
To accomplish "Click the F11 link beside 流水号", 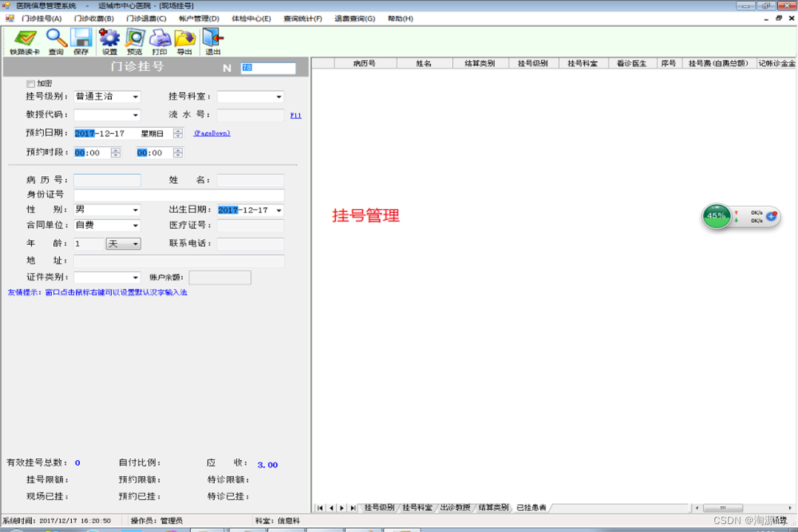I will click(x=296, y=116).
